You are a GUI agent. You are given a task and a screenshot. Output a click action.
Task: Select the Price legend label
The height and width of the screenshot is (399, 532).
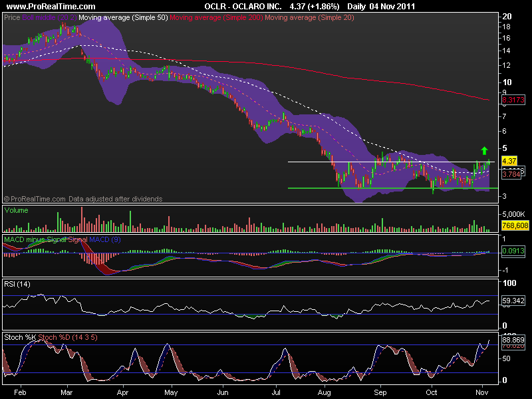click(x=12, y=17)
